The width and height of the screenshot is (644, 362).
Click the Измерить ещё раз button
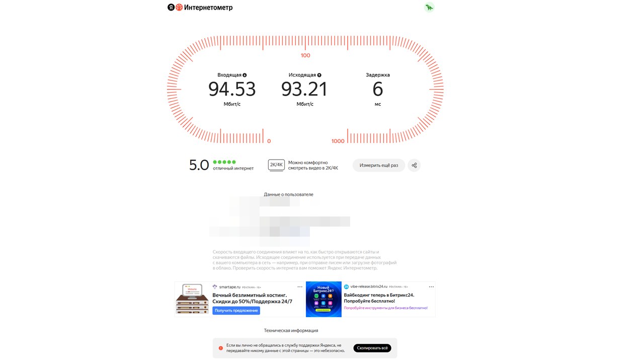coord(379,165)
